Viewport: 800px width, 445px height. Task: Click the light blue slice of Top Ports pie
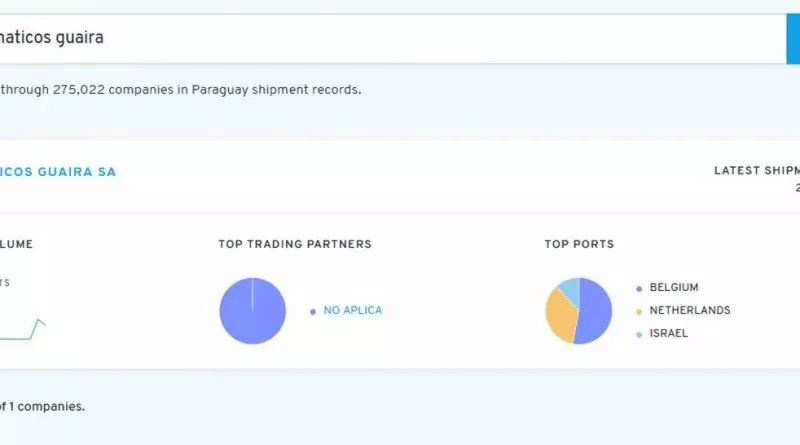point(568,289)
